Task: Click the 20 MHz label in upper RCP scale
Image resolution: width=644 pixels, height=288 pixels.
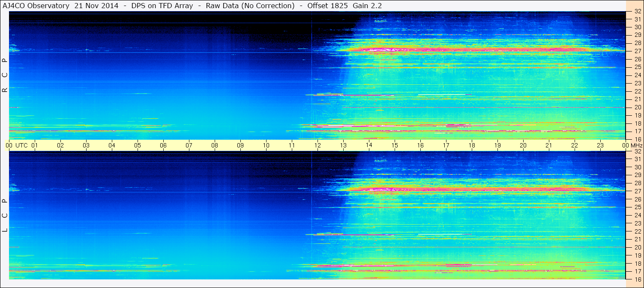Action: [638, 107]
